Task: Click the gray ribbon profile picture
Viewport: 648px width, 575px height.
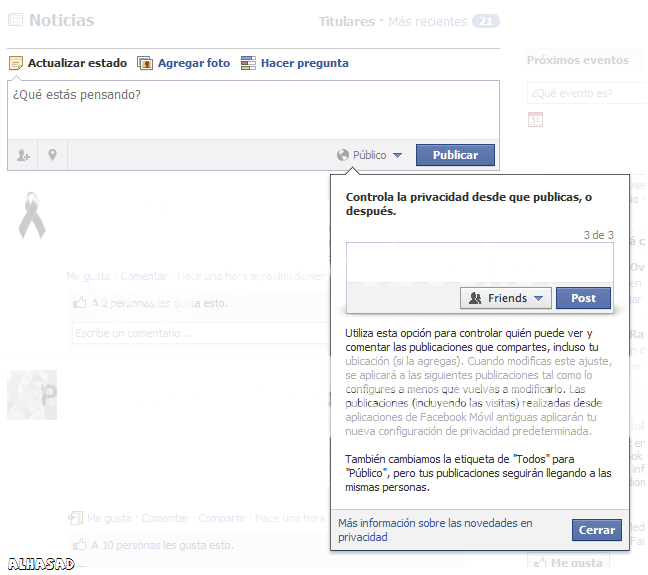Action: (32, 215)
